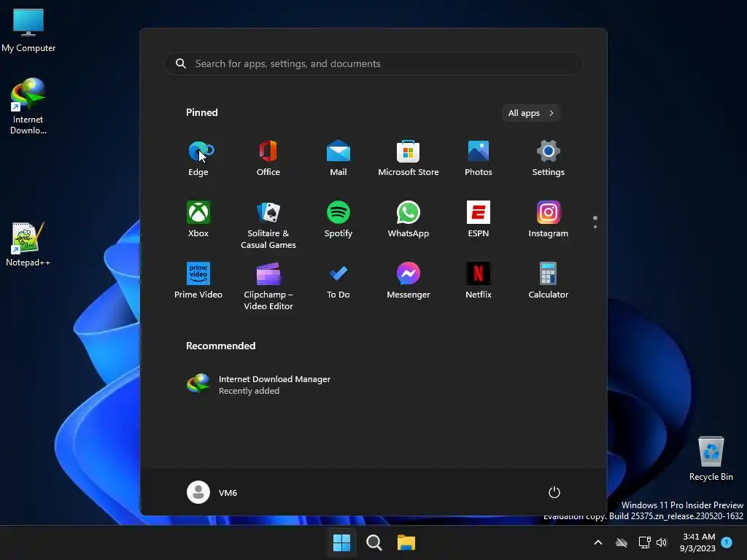Launch Spotify from the Start menu
This screenshot has height=560, width=747.
click(338, 219)
